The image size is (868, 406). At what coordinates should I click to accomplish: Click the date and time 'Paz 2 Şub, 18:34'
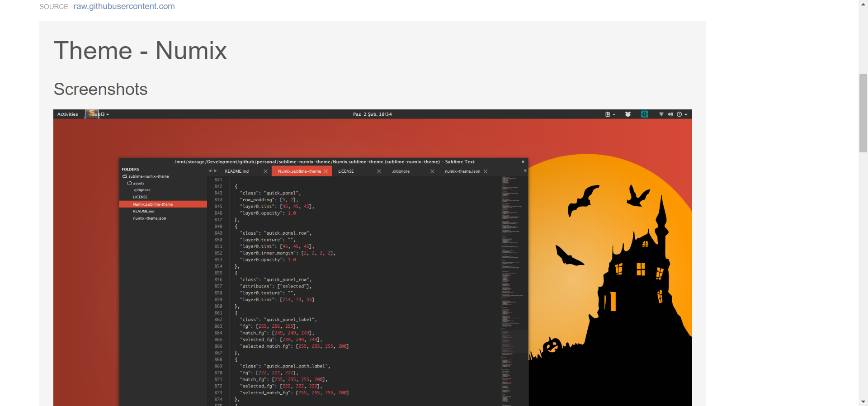click(373, 114)
